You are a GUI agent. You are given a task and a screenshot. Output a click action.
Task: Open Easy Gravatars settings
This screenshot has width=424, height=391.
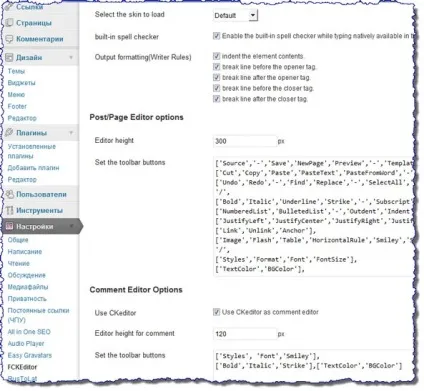tap(30, 355)
